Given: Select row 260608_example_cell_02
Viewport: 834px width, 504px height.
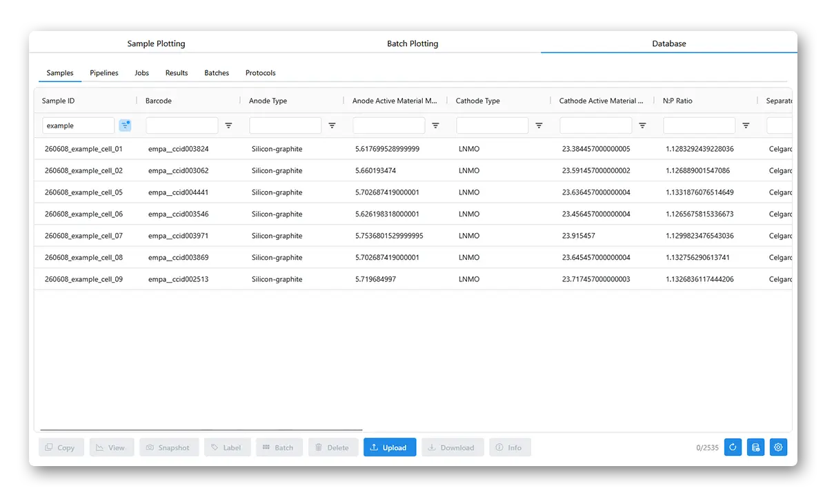Looking at the screenshot, I should [x=413, y=170].
